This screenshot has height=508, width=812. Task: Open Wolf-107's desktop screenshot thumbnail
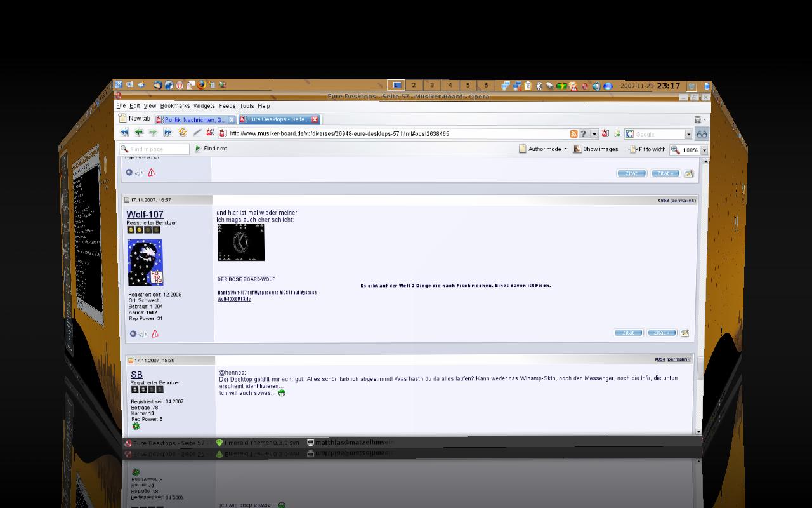241,242
